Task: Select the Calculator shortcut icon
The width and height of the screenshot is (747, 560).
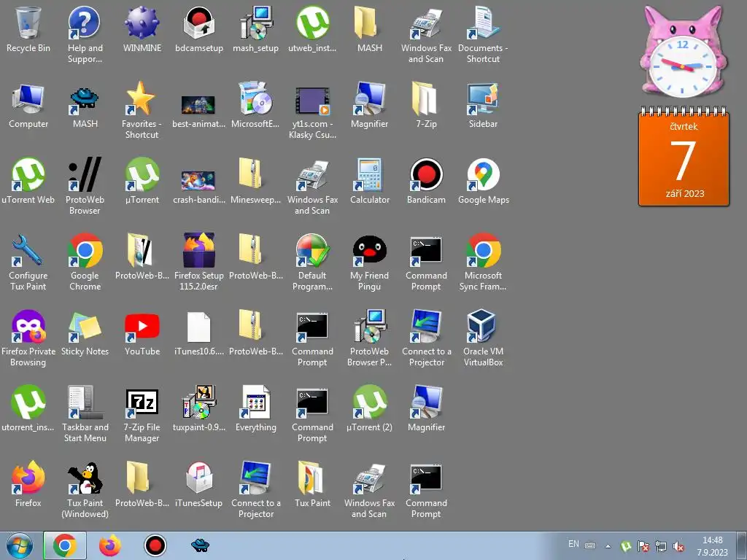Action: click(x=370, y=174)
